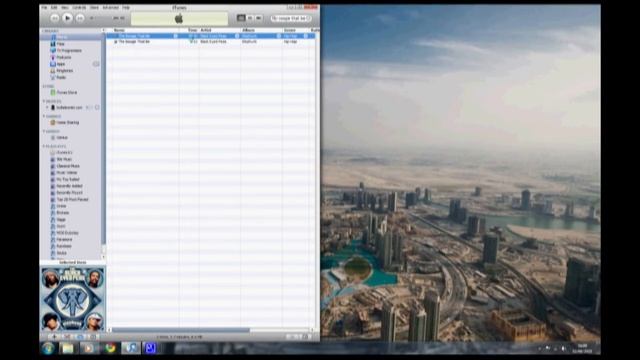This screenshot has height=360, width=640.
Task: Hide the artwork viewer panel button
Action: pos(93,337)
